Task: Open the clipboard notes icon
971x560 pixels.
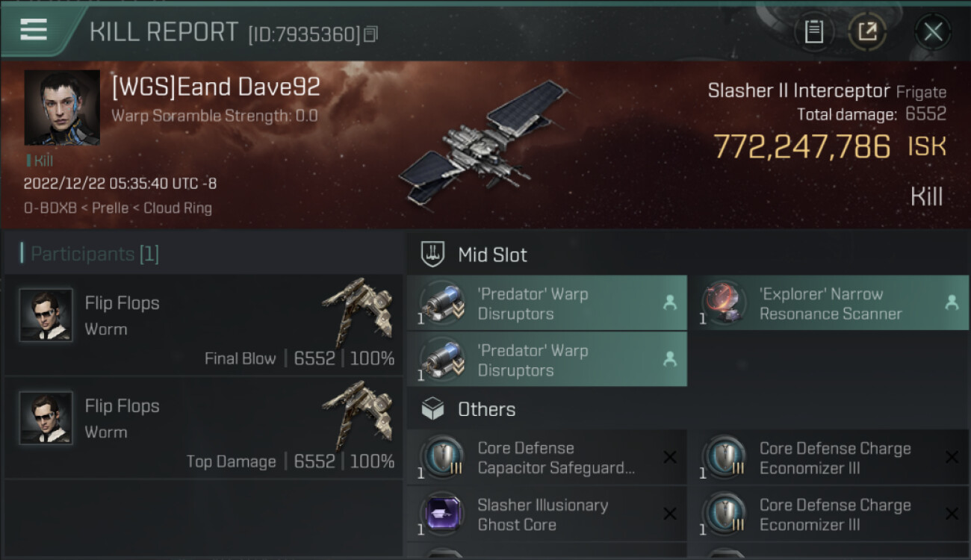Action: coord(813,31)
